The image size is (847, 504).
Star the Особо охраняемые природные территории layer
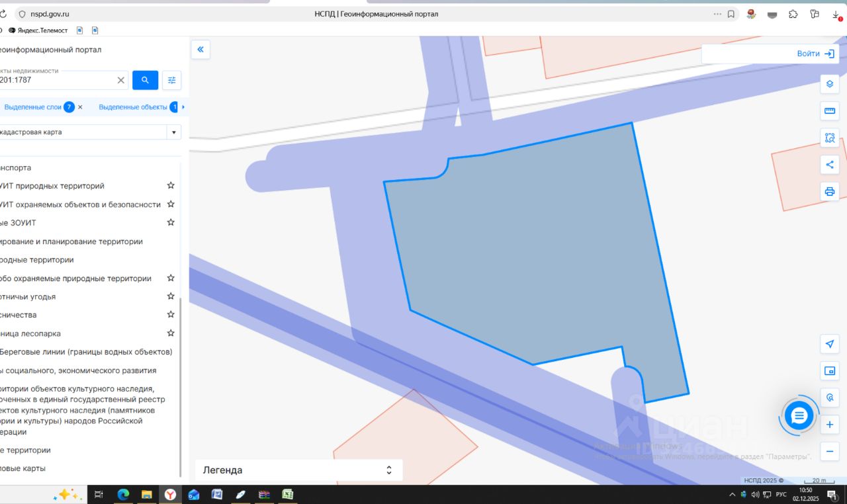(171, 278)
